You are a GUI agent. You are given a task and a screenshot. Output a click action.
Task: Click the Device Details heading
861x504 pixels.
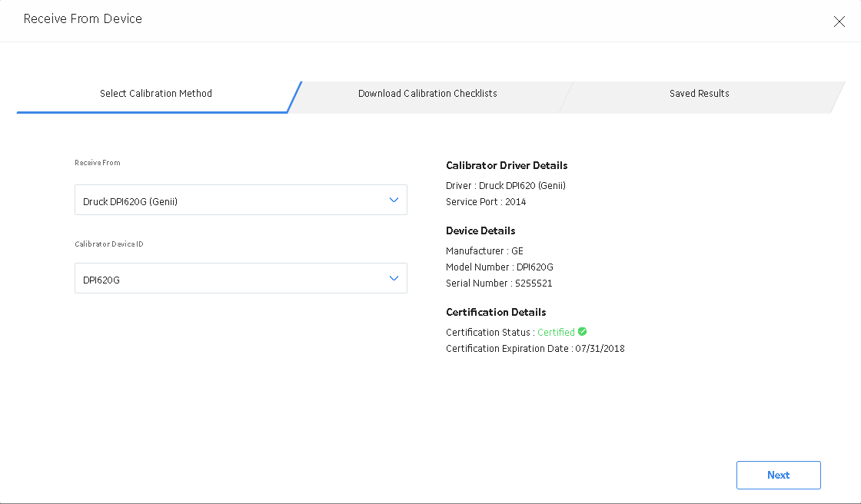[480, 230]
